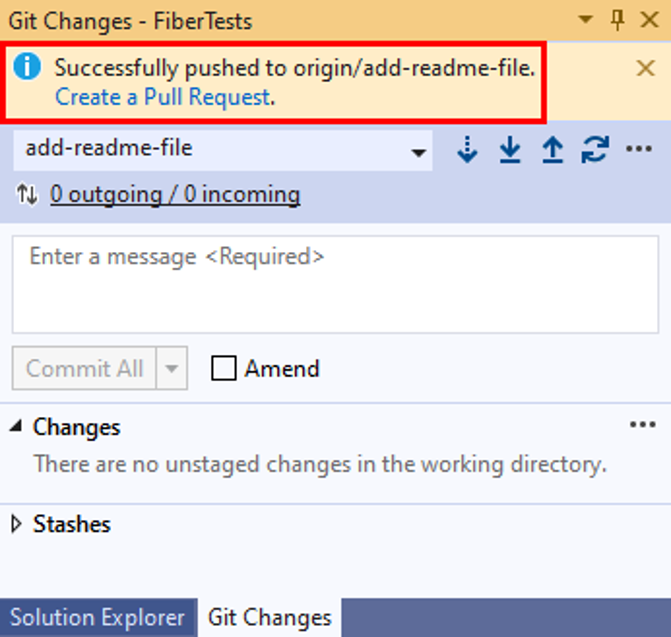Click the Push up-arrow icon
671x637 pixels.
[552, 149]
